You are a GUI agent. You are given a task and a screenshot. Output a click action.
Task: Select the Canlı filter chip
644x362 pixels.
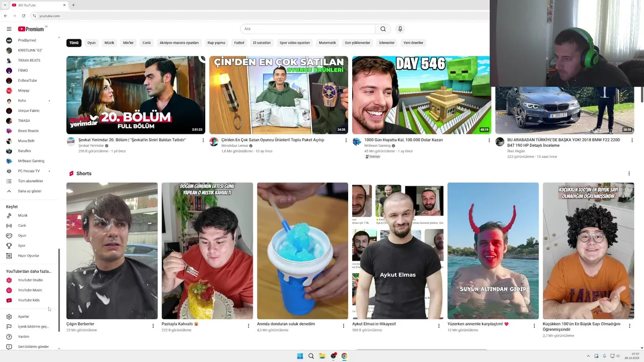pyautogui.click(x=146, y=43)
